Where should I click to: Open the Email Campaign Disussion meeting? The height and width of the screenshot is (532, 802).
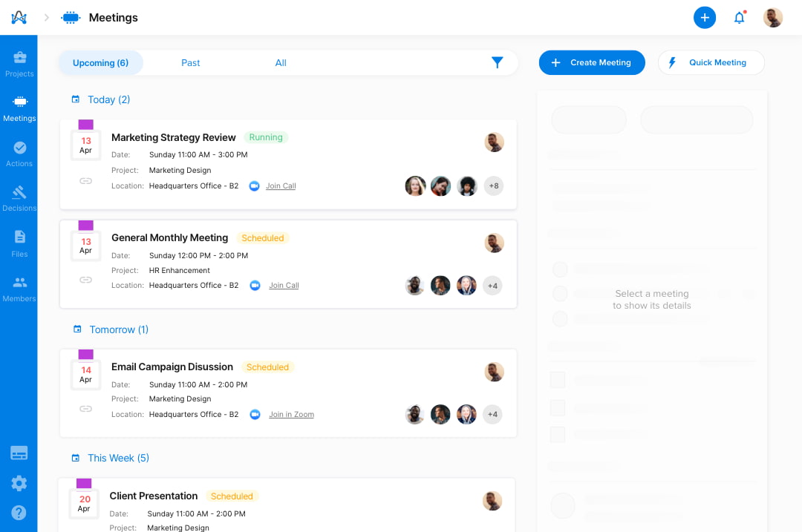pos(172,367)
